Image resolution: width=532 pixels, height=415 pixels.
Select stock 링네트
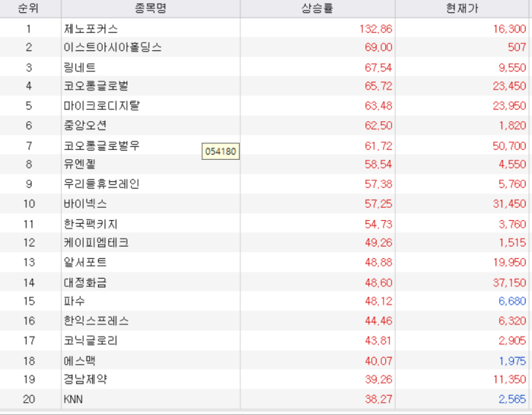[x=79, y=67]
